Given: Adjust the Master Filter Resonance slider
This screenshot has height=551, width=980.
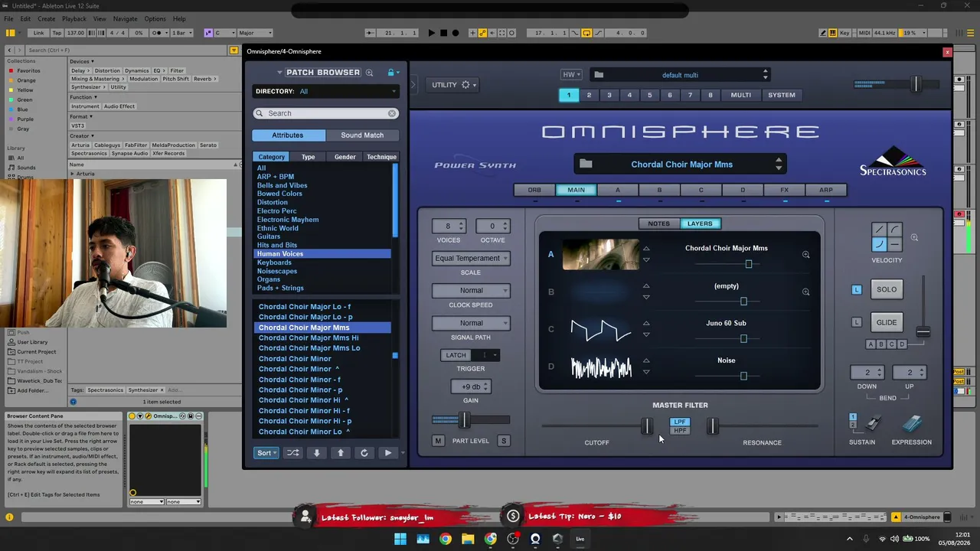Looking at the screenshot, I should (713, 426).
